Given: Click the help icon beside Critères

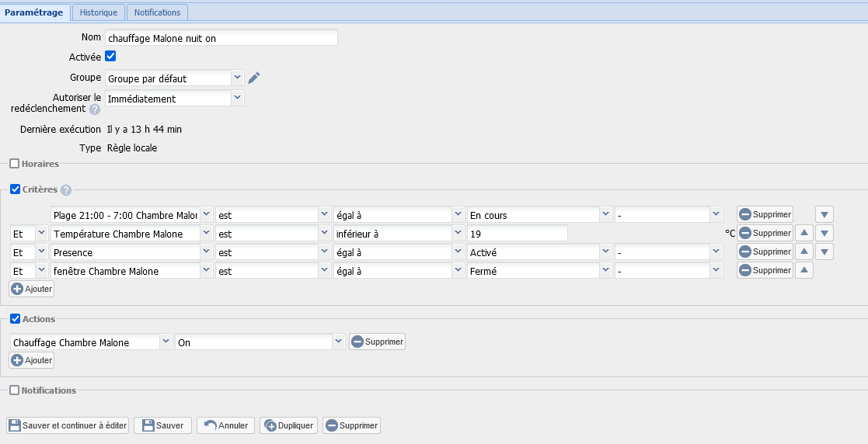Looking at the screenshot, I should click(x=66, y=190).
